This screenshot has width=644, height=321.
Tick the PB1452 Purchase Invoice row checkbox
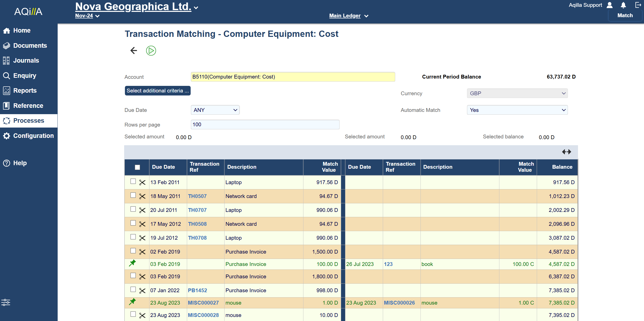click(133, 289)
